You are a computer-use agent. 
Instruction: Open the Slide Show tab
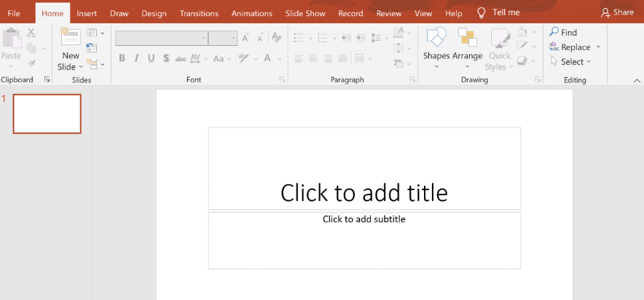pyautogui.click(x=305, y=13)
